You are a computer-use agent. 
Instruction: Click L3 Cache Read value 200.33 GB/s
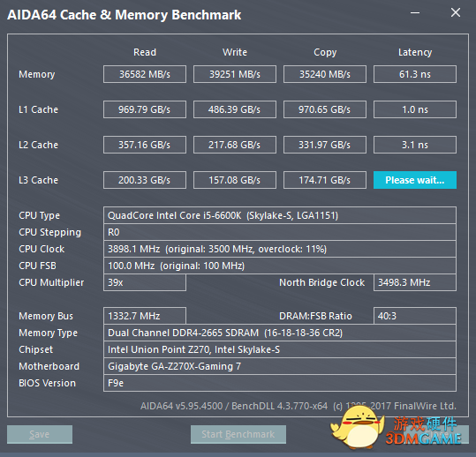pyautogui.click(x=145, y=180)
